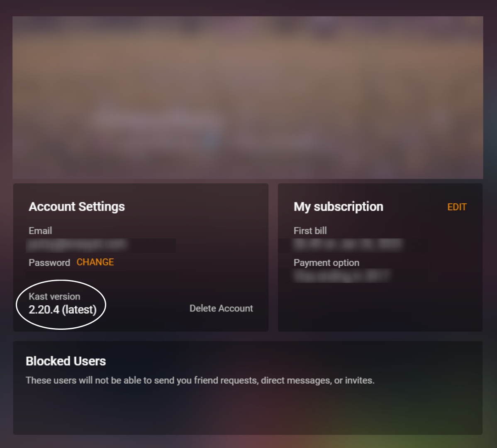Click the Payment option label
This screenshot has width=497, height=448.
click(326, 263)
